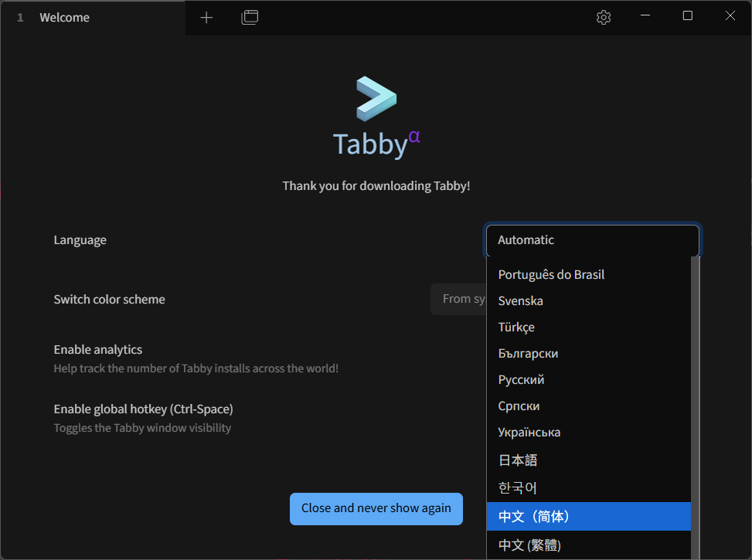Screen dimensions: 752x560
Task: Click the Tabby logo image
Action: [376, 99]
